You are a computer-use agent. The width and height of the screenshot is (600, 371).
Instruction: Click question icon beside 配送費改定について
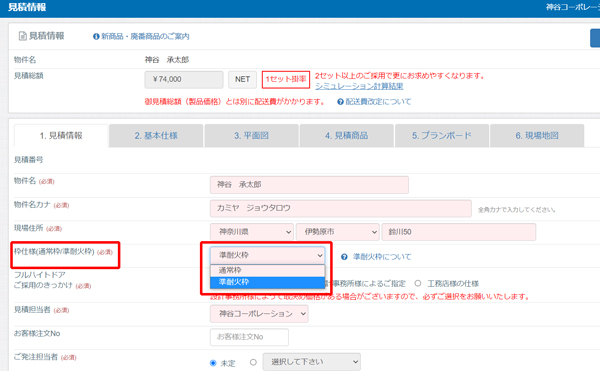click(x=340, y=102)
